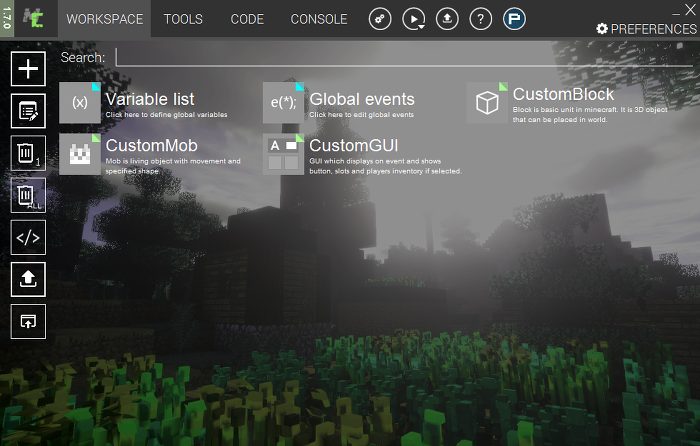The height and width of the screenshot is (446, 700).
Task: Open the WORKSPACE tab
Action: [104, 19]
